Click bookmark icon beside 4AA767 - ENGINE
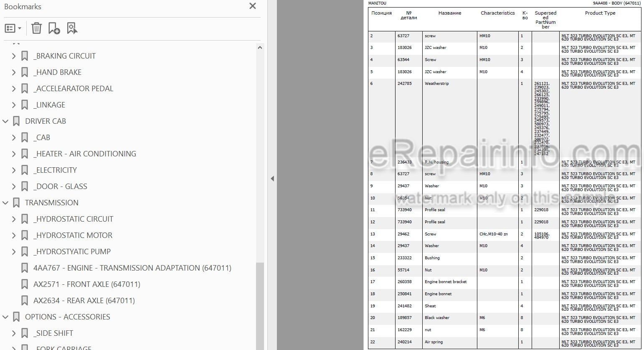 [25, 268]
